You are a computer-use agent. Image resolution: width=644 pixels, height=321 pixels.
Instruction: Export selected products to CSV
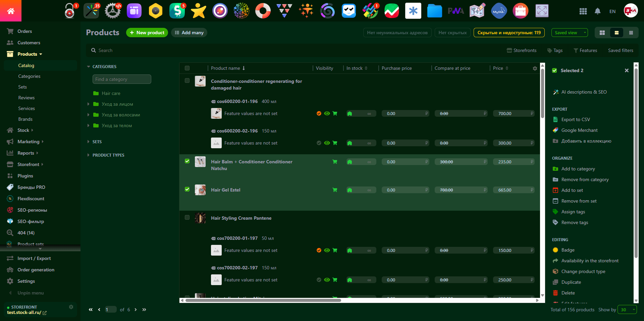575,119
